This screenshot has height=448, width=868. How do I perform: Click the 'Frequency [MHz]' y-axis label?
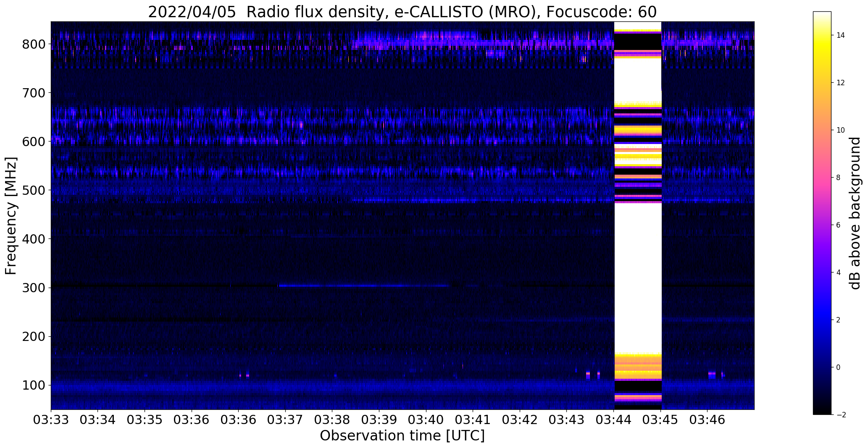coord(11,216)
